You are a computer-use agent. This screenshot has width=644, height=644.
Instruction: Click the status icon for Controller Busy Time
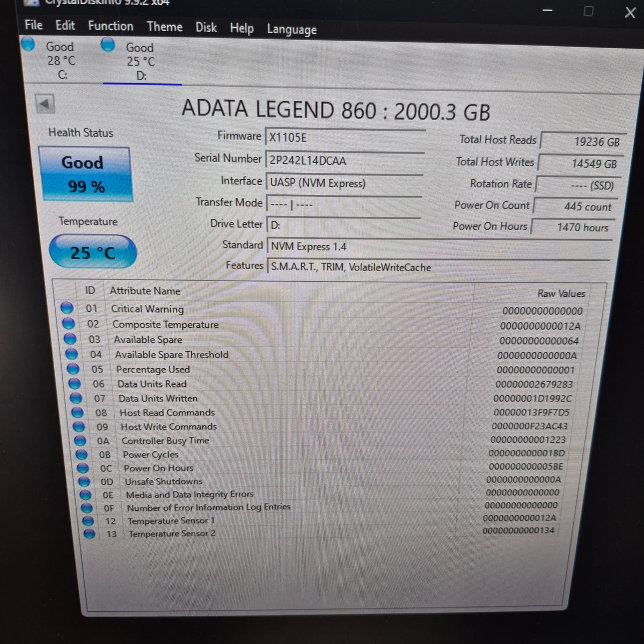[x=80, y=441]
